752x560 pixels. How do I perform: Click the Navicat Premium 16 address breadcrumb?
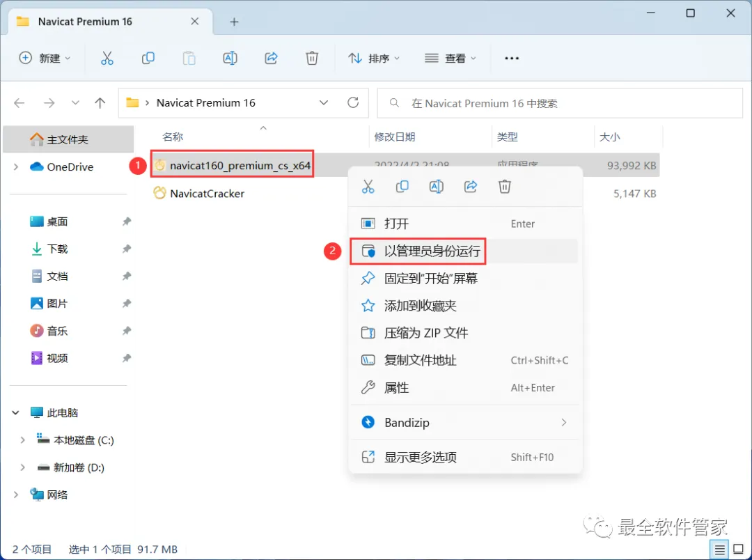click(205, 102)
